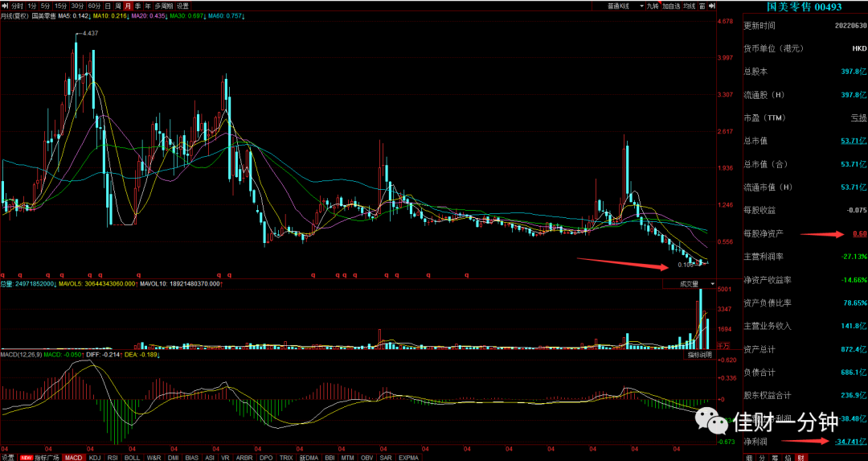Image resolution: width=868 pixels, height=461 pixels.
Task: Click 加自选 to add to watchlist
Action: (671, 6)
